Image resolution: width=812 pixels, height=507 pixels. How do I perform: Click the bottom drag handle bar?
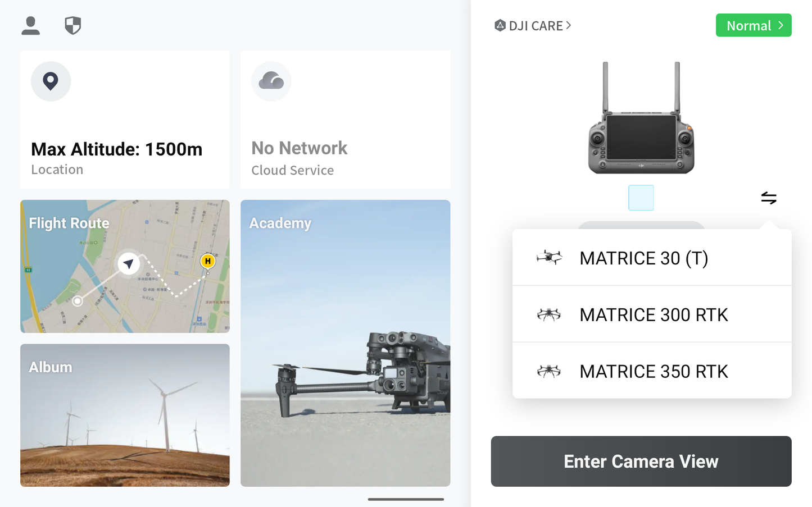[406, 499]
